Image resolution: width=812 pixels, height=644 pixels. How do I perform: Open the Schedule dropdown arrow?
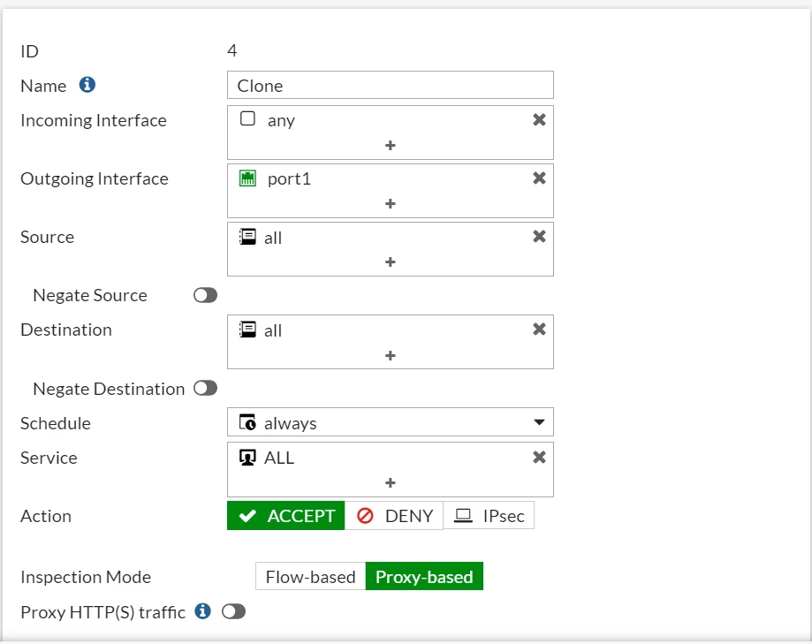click(539, 422)
